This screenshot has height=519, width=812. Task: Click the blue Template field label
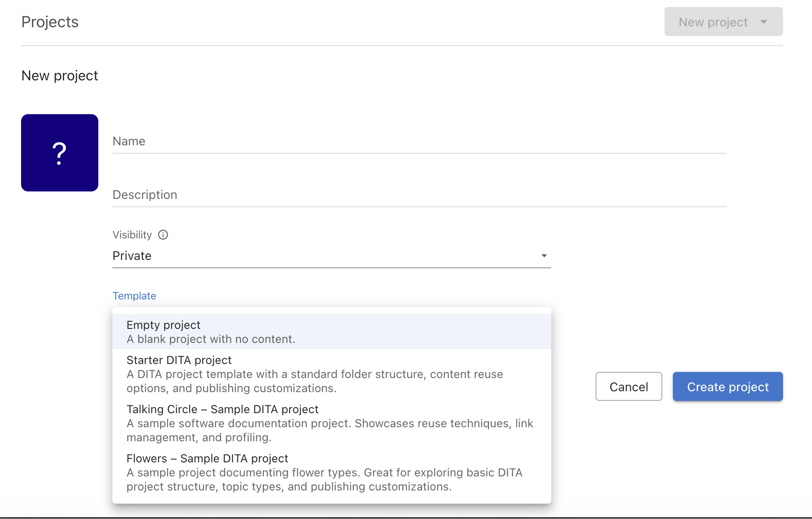click(x=134, y=296)
